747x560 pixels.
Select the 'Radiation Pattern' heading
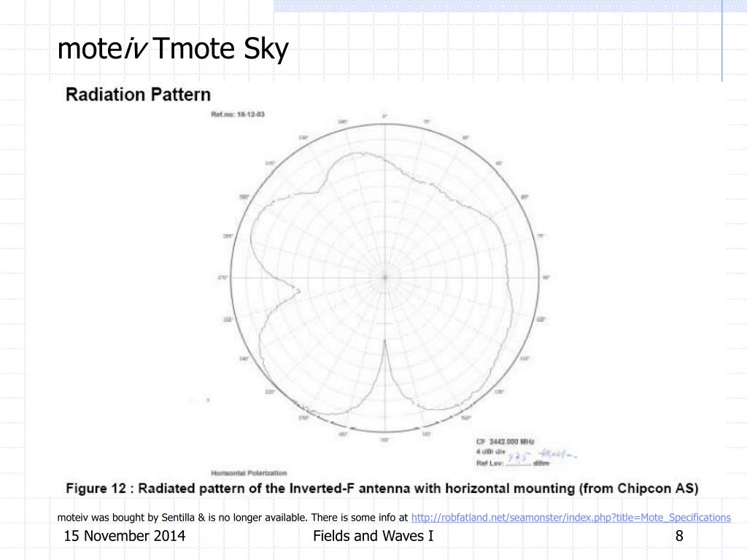(x=138, y=94)
